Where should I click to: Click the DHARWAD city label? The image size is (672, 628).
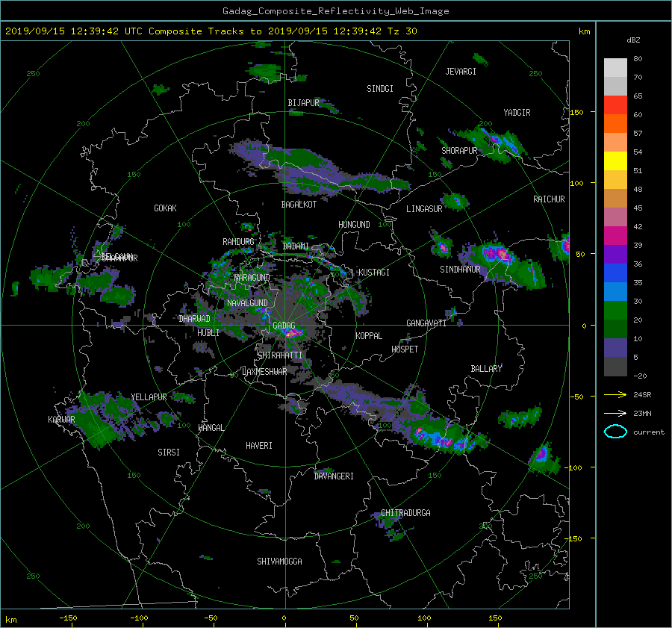[x=195, y=319]
